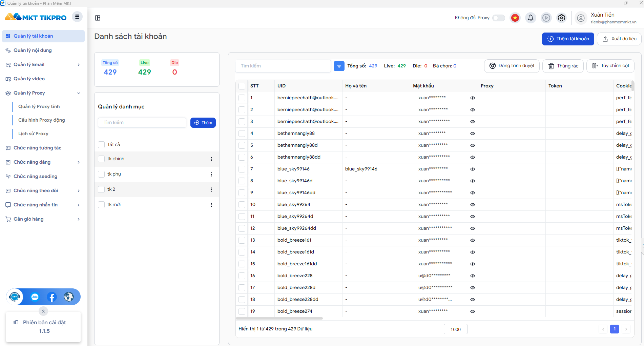The width and height of the screenshot is (644, 346).
Task: Reveal password for bethemnangly88
Action: pyautogui.click(x=472, y=134)
